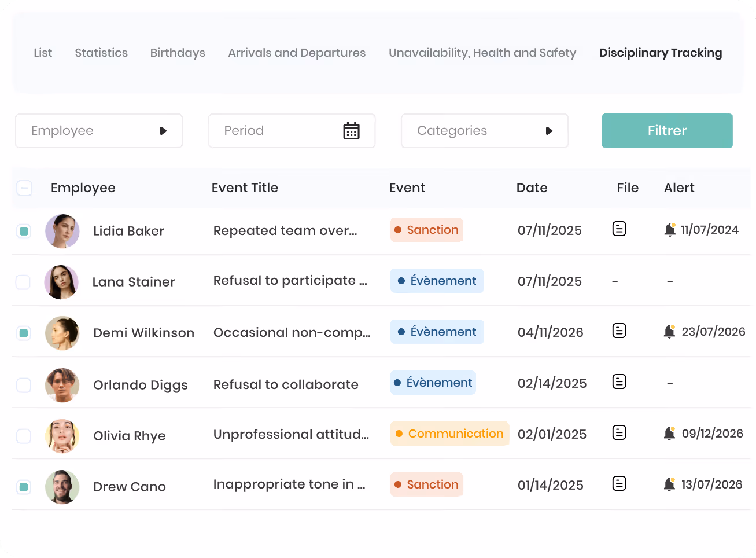Open Lidia Baker's attached file icon
Viewport: 756px width, 558px height.
(619, 229)
